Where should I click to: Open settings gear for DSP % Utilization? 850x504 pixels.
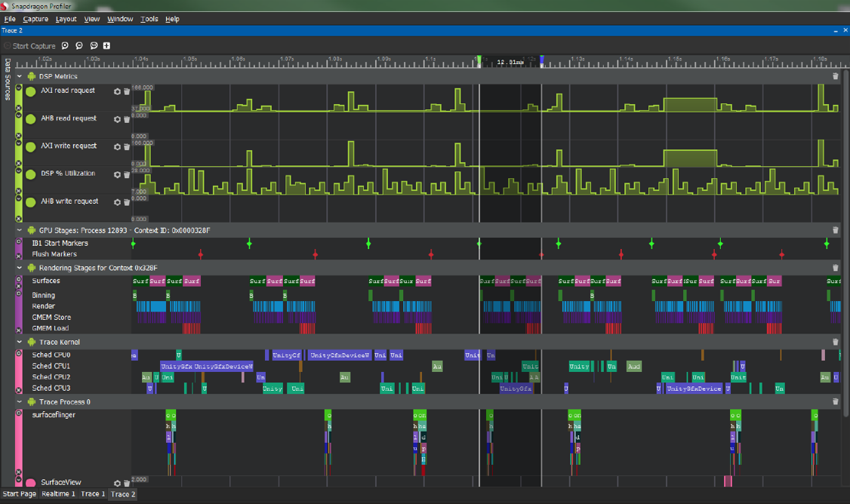[x=117, y=174]
